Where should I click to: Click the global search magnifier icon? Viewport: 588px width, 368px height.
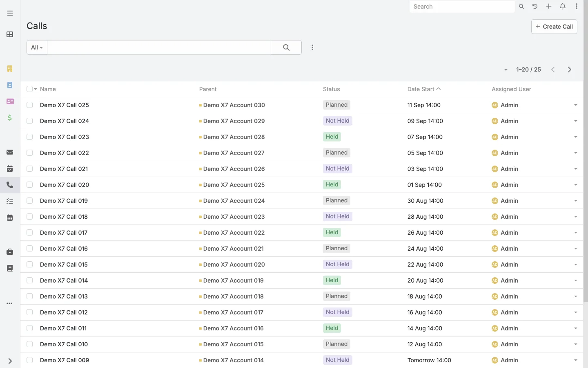[521, 7]
